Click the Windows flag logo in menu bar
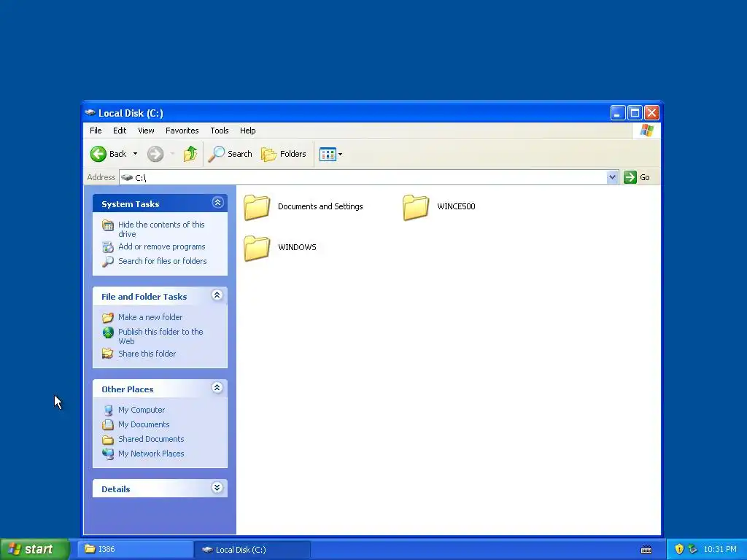The width and height of the screenshot is (747, 560). tap(647, 130)
